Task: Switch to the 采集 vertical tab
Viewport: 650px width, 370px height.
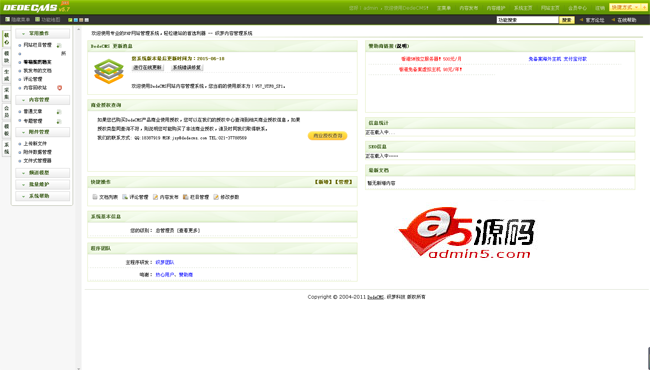Action: (x=6, y=93)
